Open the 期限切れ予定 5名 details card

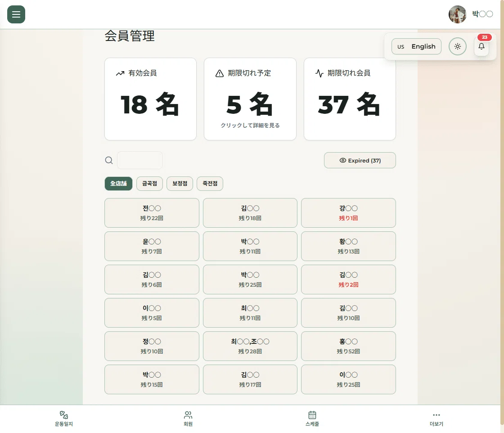pos(250,99)
